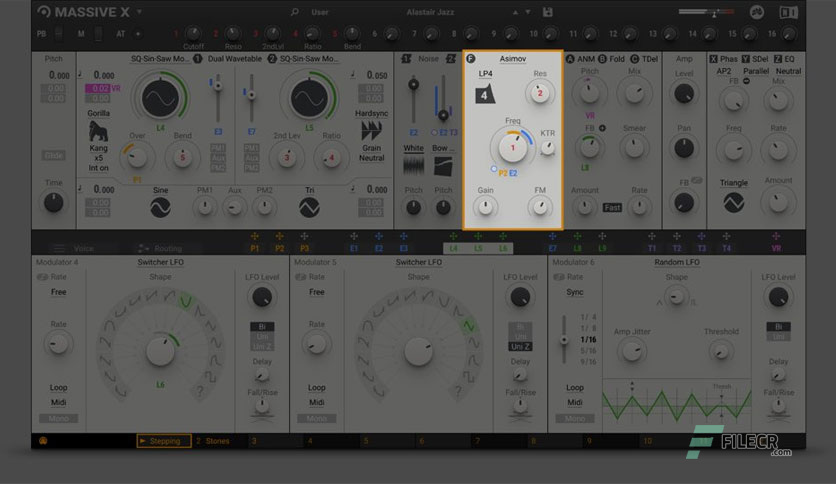Select the Hardsync mode arrows icon

pyautogui.click(x=371, y=131)
